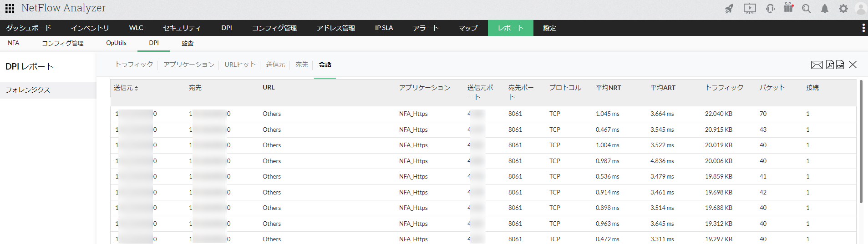This screenshot has width=868, height=244.
Task: Switch to the アラート menu tab
Action: click(426, 28)
